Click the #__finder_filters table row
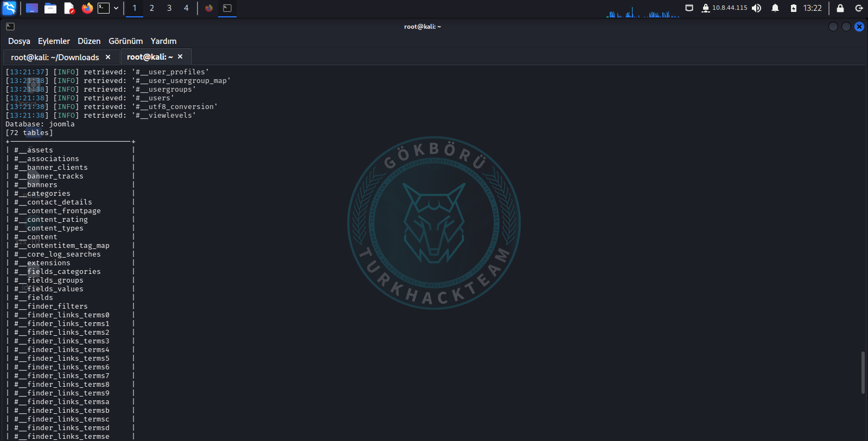Screen dimensions: 868x441 point(70,306)
